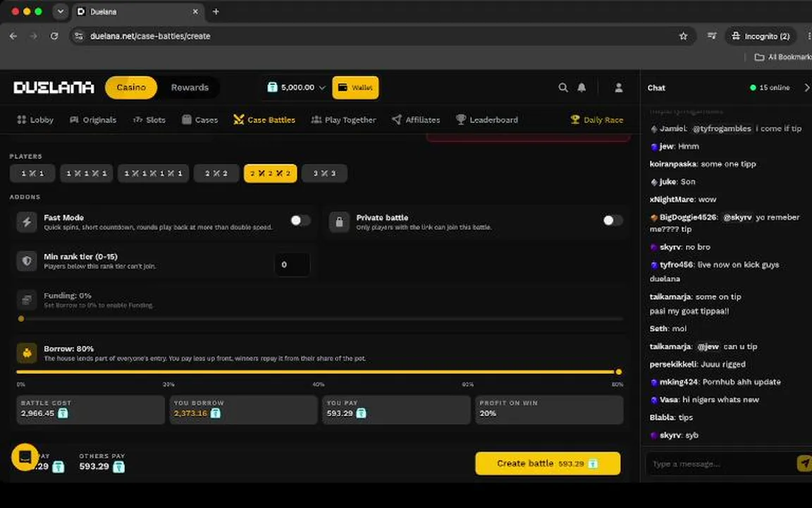The height and width of the screenshot is (508, 812).
Task: Click username BigDoggie4526 in chat
Action: 688,217
